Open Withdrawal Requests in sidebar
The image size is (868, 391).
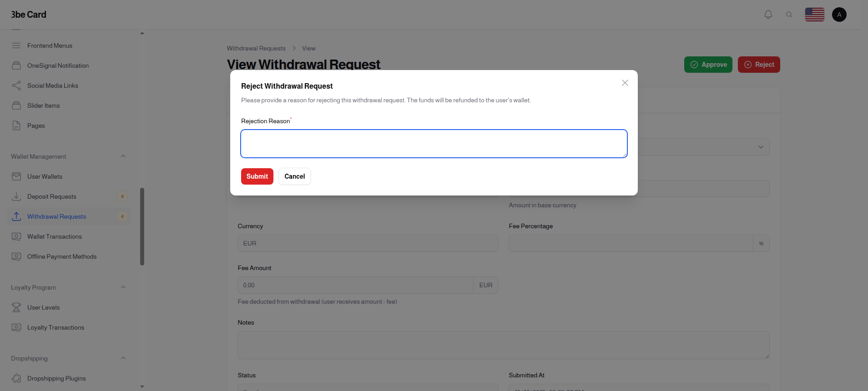(69, 216)
